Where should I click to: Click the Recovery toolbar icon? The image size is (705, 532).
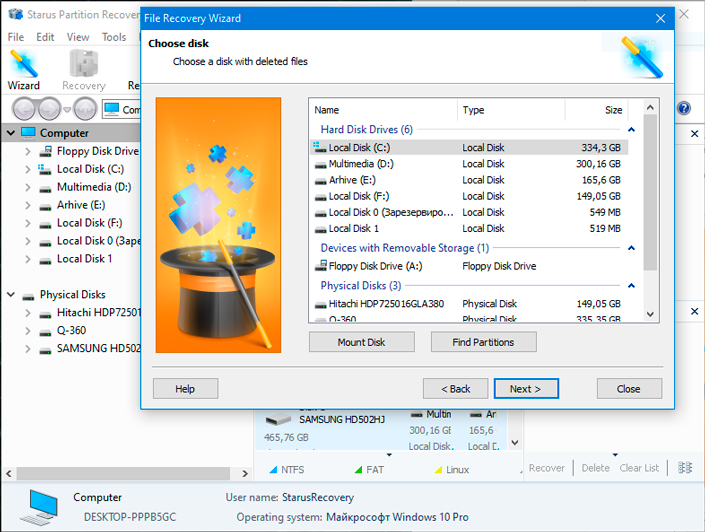pyautogui.click(x=84, y=70)
